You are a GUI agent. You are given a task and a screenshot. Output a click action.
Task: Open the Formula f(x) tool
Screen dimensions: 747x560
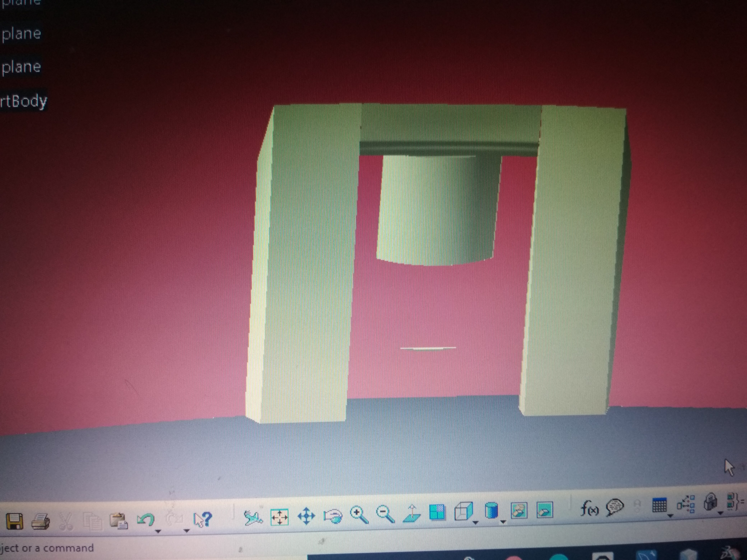tap(589, 508)
